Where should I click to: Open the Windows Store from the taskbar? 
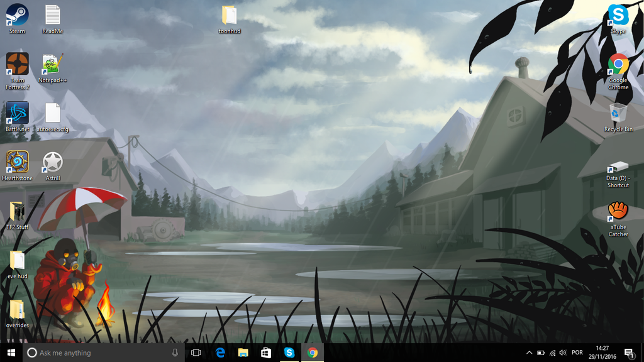coord(266,353)
